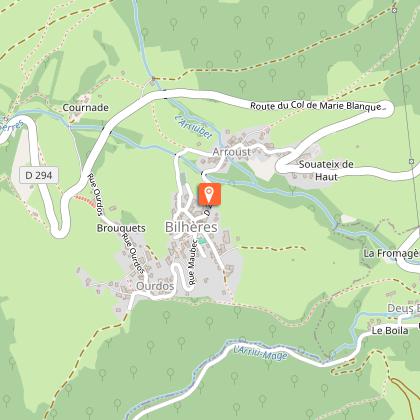This screenshot has height=420, width=420.
Task: Click the Brouquets locality label
Action: (121, 228)
